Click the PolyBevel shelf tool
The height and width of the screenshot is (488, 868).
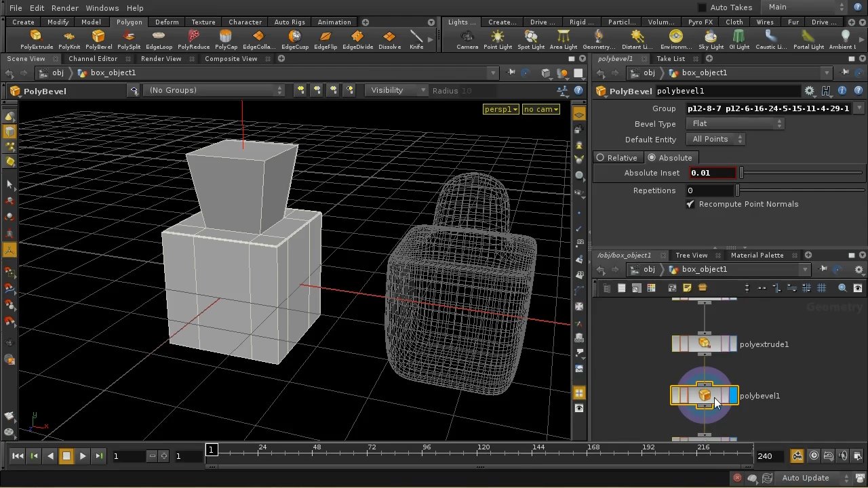point(98,40)
